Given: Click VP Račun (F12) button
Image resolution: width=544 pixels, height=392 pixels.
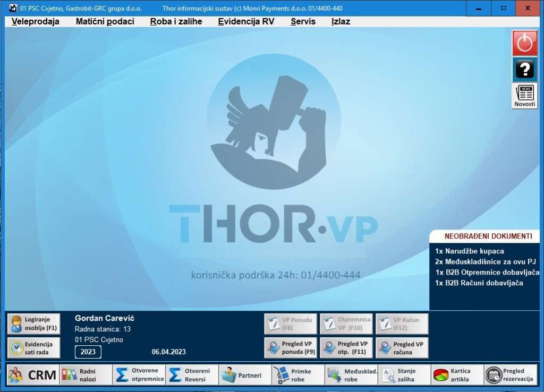Looking at the screenshot, I should coord(402,323).
